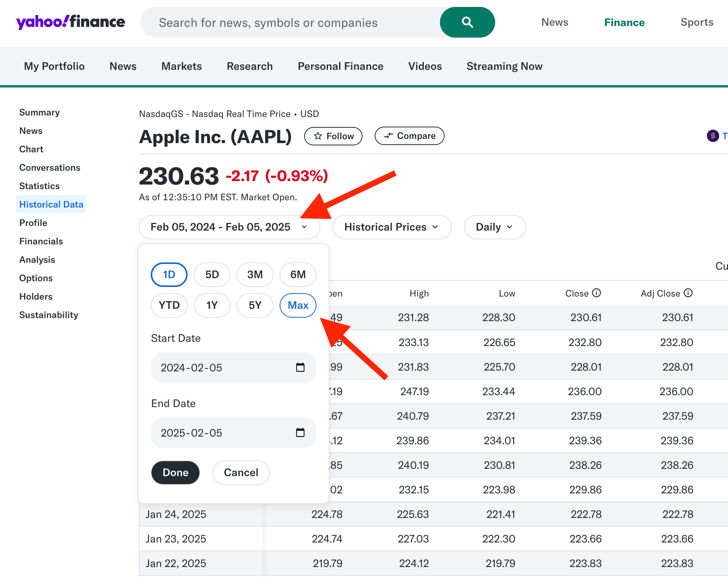Screen dimensions: 728x577
Task: Open the News navigation menu item
Action: (x=123, y=66)
